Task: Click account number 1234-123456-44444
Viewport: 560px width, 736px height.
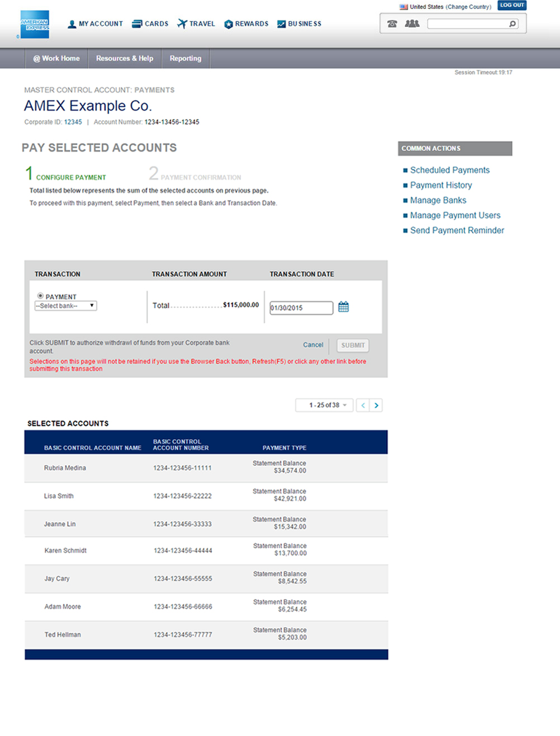Action: click(x=183, y=551)
